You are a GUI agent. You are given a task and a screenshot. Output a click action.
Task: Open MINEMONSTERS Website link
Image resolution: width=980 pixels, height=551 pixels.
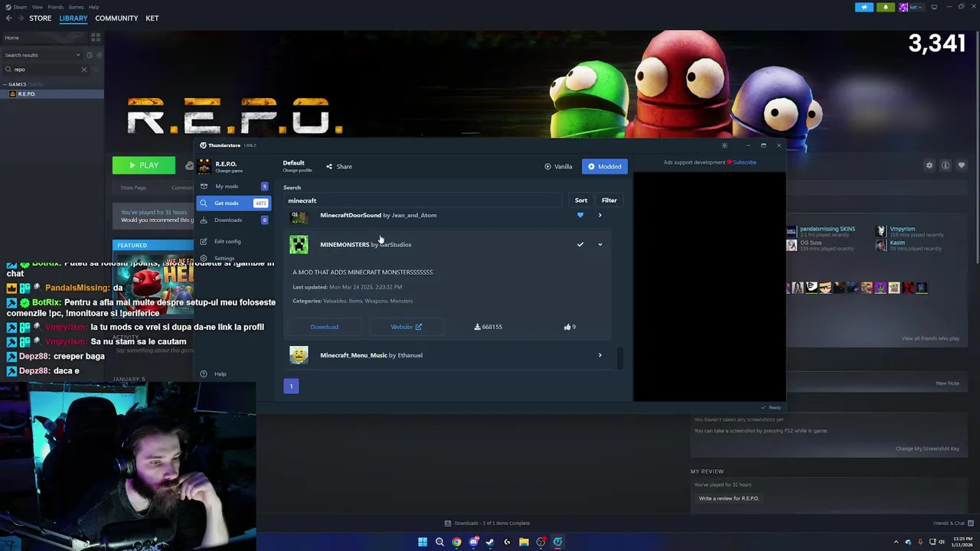point(406,327)
